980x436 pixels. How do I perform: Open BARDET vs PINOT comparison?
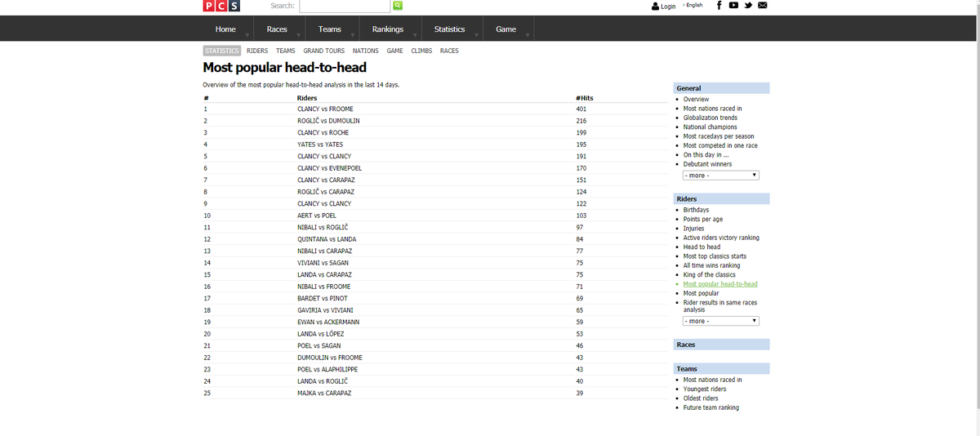tap(322, 298)
